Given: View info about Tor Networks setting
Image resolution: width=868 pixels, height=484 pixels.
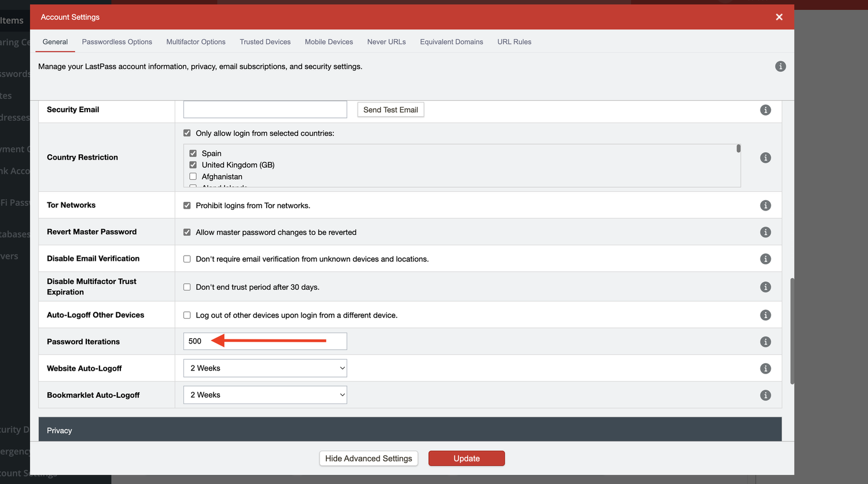Looking at the screenshot, I should click(766, 205).
